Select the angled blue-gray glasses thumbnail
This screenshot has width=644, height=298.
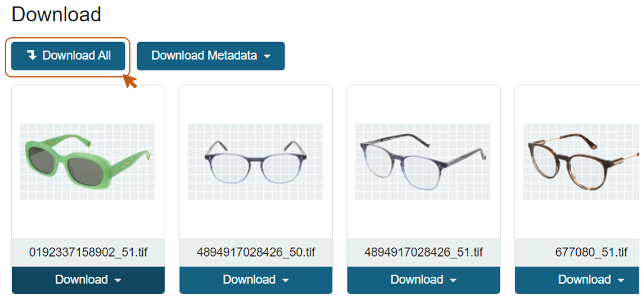[x=423, y=161]
